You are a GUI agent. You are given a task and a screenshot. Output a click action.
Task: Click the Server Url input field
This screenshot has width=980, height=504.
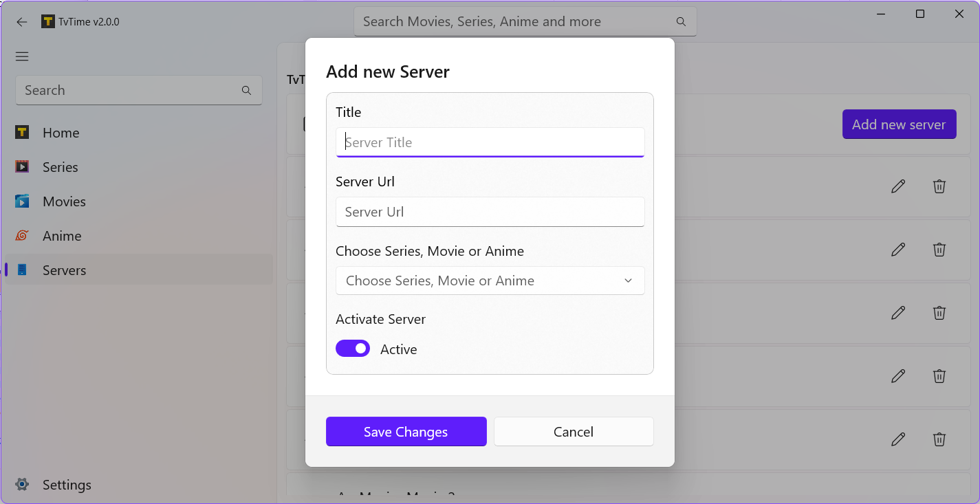click(x=490, y=212)
